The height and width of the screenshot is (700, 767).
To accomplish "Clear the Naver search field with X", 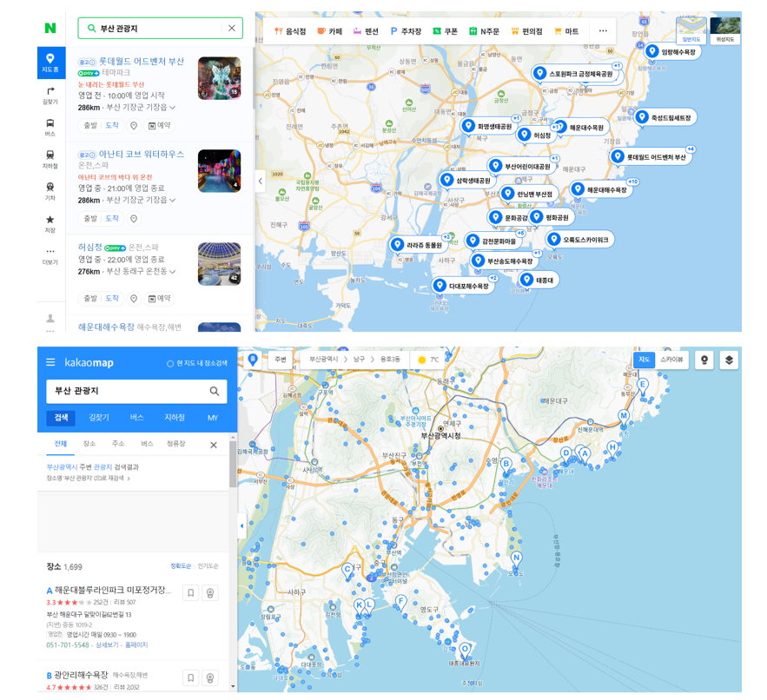I will [232, 29].
